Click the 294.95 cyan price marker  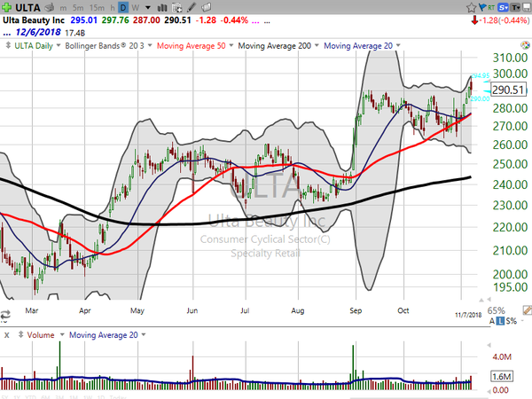click(480, 75)
